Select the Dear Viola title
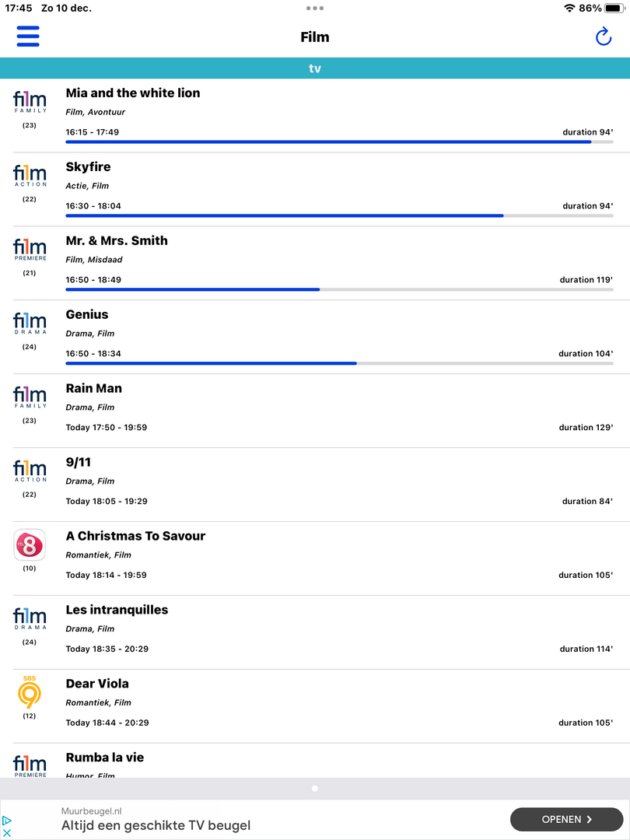Viewport: 630px width, 840px height. (97, 684)
